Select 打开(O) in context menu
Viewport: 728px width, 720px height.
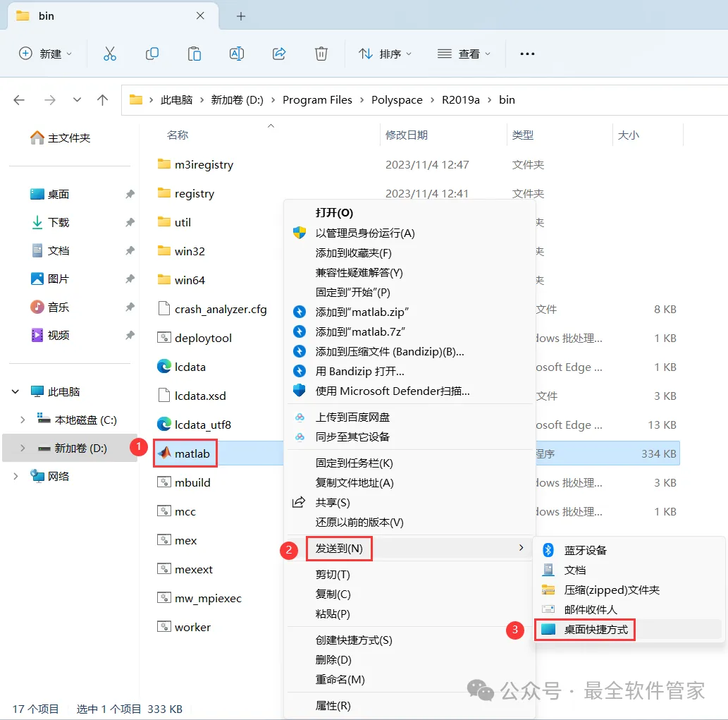pyautogui.click(x=334, y=213)
